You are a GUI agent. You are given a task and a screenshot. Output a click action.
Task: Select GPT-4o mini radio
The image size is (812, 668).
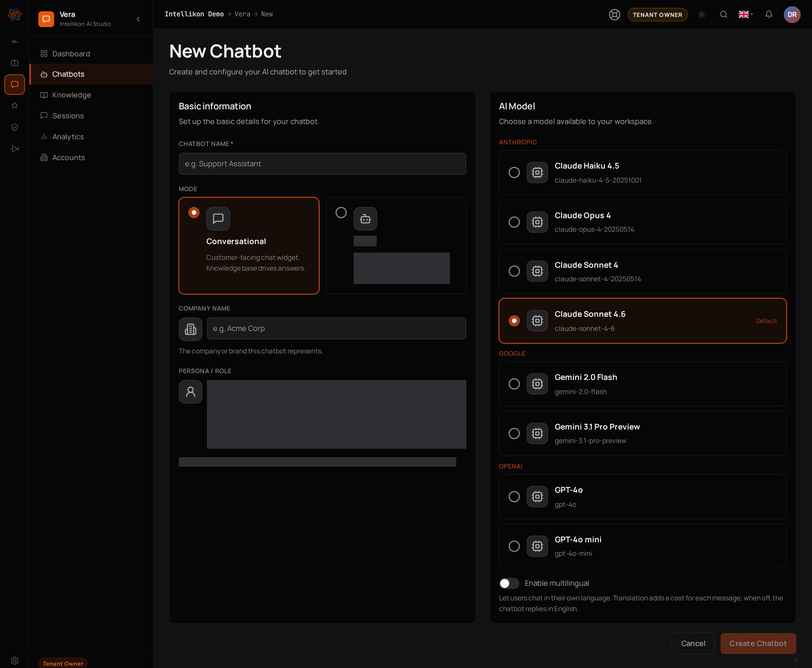[514, 546]
